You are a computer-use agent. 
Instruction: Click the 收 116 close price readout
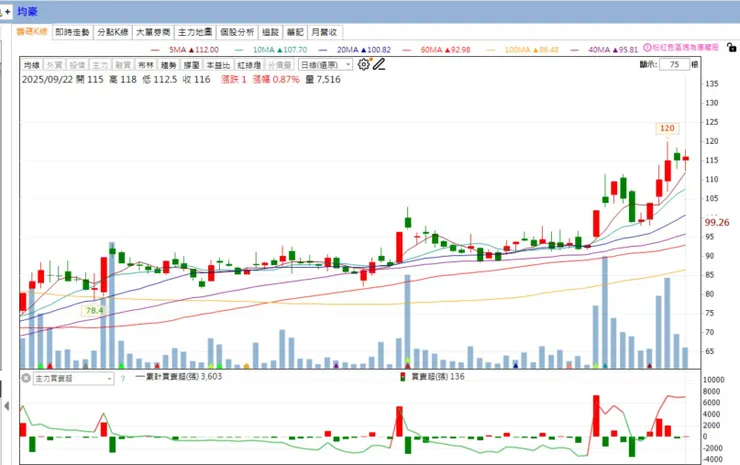point(197,79)
